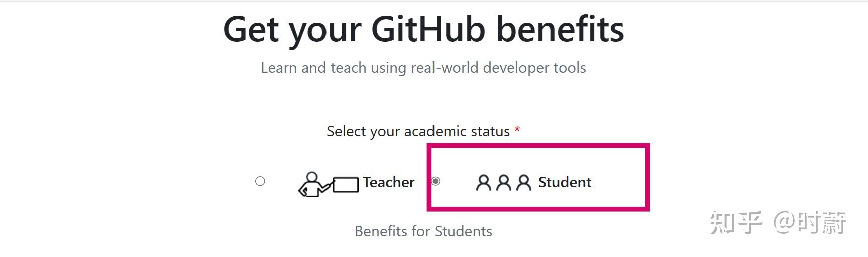Screen dimensions: 868x257
Task: Click the rightmost person icon beside Student
Action: (523, 182)
